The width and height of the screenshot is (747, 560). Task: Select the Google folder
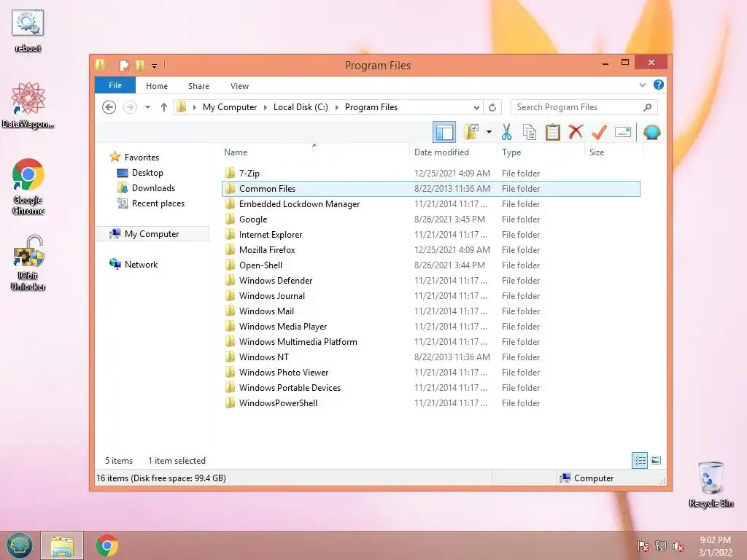(x=431, y=219)
